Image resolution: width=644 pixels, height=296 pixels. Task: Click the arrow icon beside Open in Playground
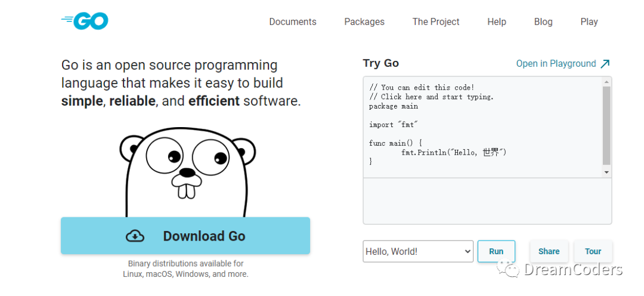point(605,64)
